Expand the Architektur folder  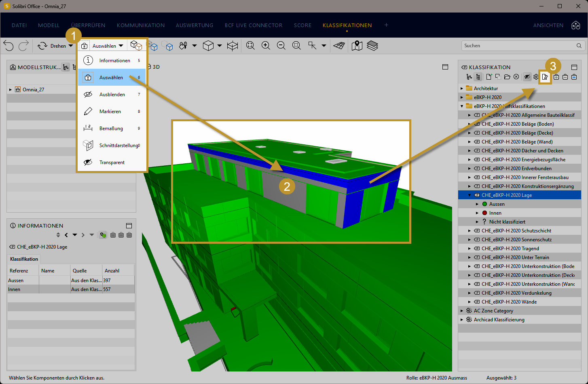pos(462,89)
